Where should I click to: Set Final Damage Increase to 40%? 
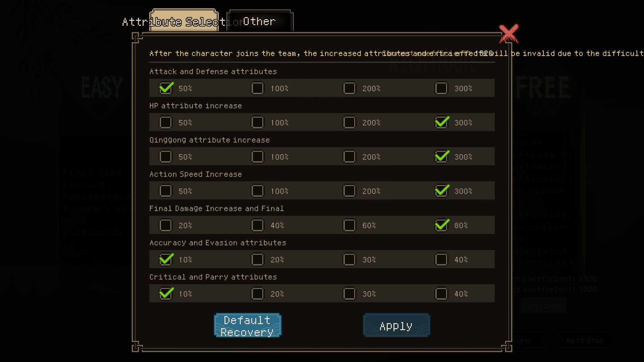click(x=258, y=225)
